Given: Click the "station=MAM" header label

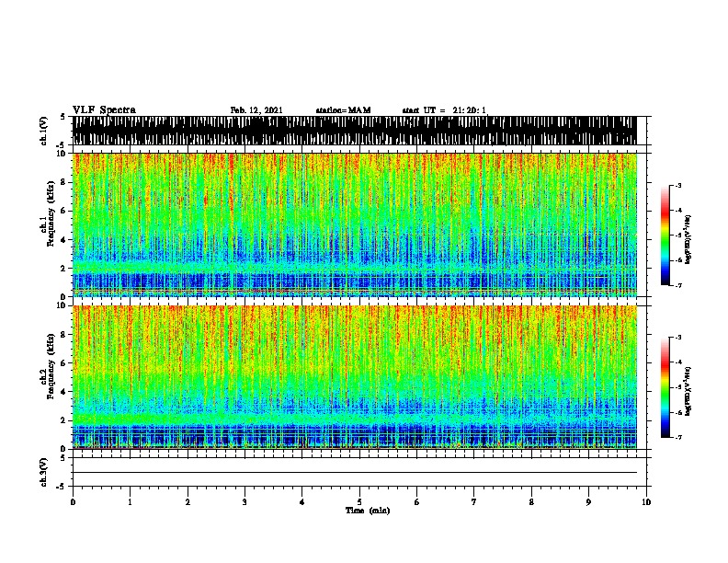Looking at the screenshot, I should pyautogui.click(x=344, y=110).
